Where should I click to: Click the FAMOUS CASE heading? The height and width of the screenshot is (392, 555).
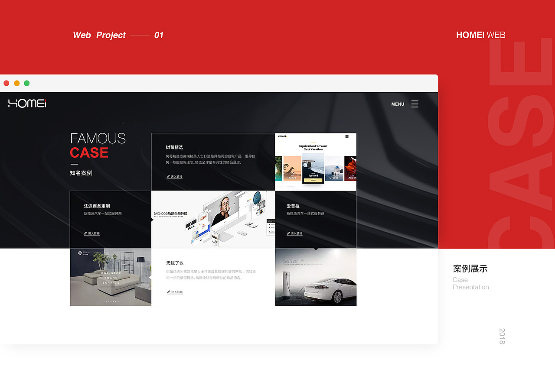[x=98, y=146]
